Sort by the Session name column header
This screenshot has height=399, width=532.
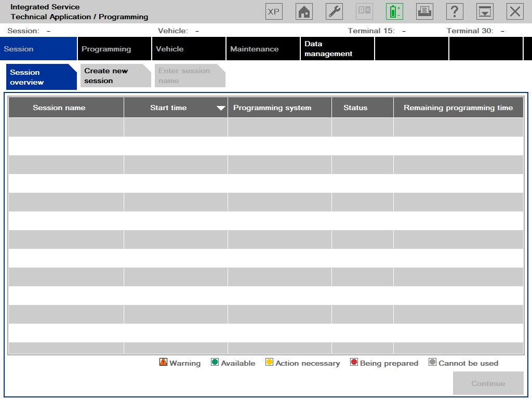pos(65,108)
